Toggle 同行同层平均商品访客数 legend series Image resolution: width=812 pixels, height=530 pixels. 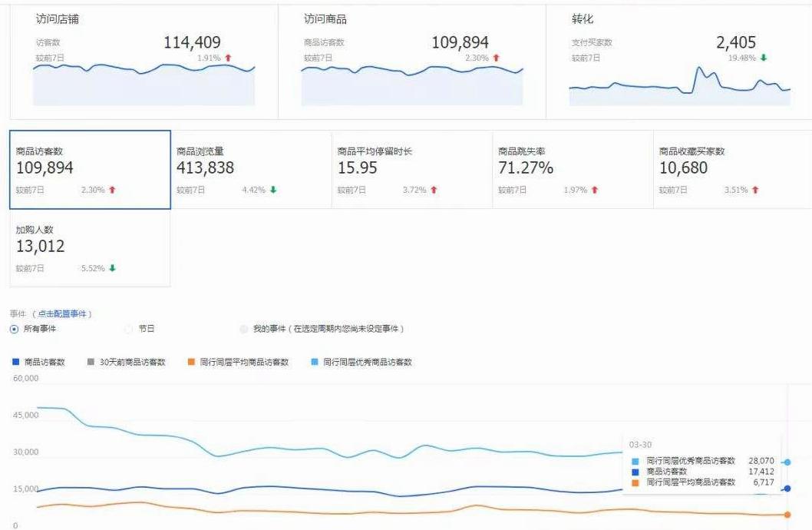tap(238, 362)
